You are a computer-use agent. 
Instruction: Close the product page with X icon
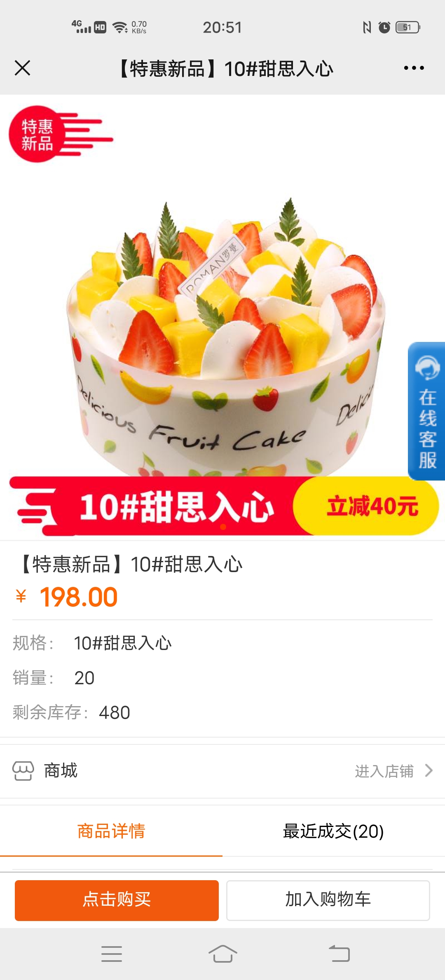click(x=22, y=68)
